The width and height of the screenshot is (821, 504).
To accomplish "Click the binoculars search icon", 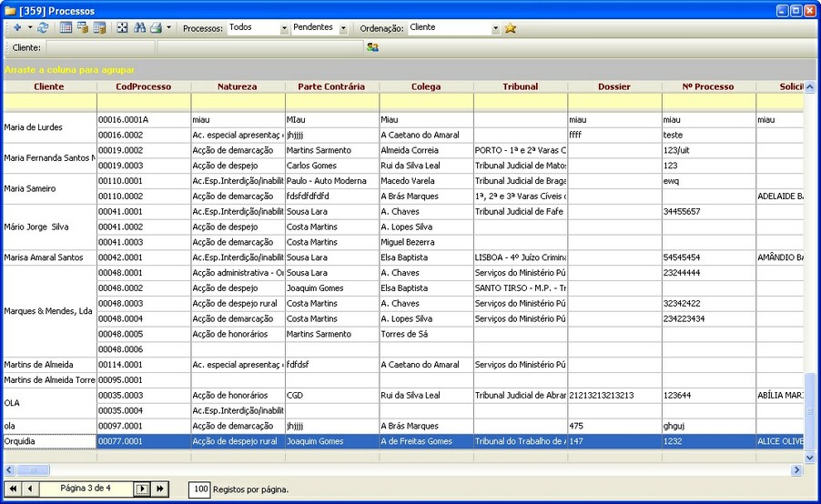I will click(139, 27).
